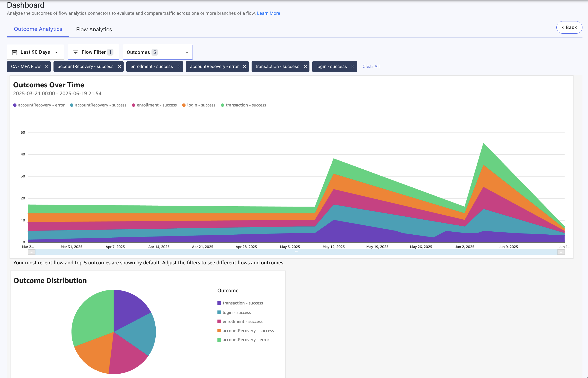Remove accountRecovery - error filter chip
Screen dimensions: 588x378
(244, 67)
